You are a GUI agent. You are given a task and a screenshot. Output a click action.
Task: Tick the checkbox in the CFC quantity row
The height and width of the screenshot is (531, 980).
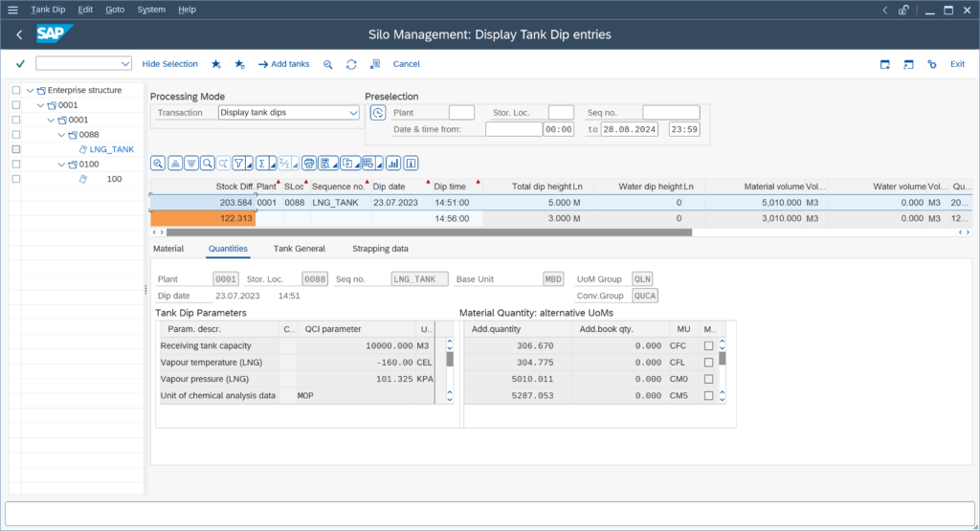(708, 345)
